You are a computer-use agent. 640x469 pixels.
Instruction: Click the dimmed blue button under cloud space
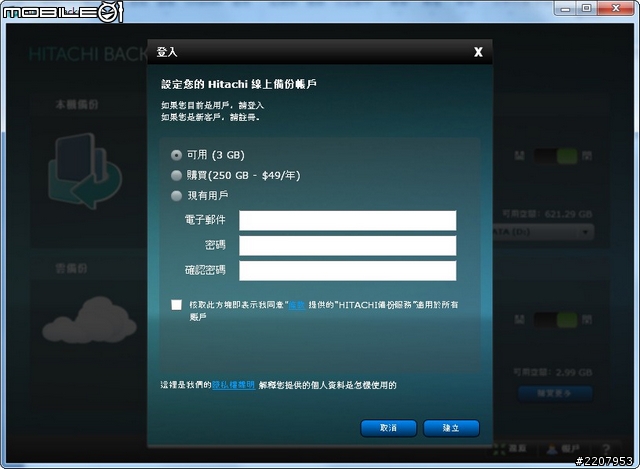click(555, 393)
